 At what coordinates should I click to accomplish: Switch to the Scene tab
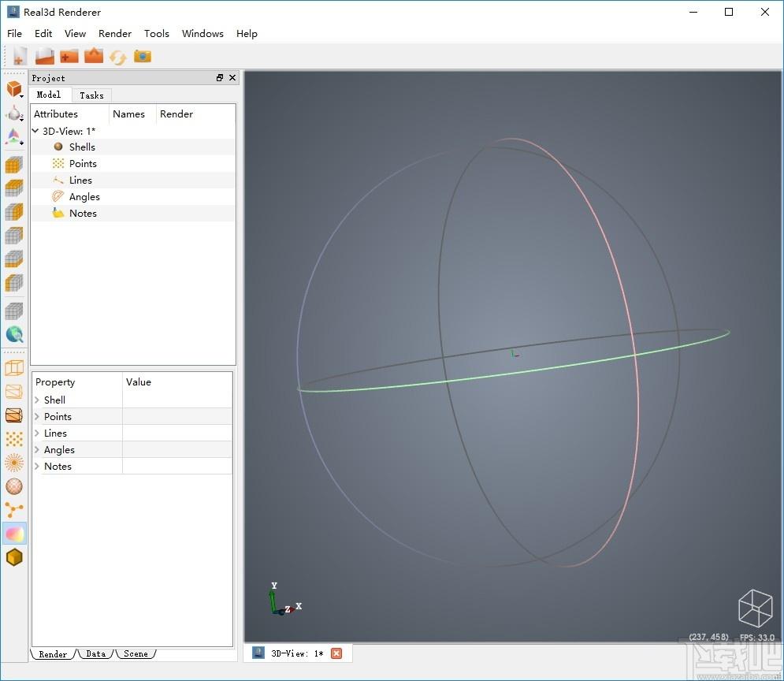pos(136,654)
